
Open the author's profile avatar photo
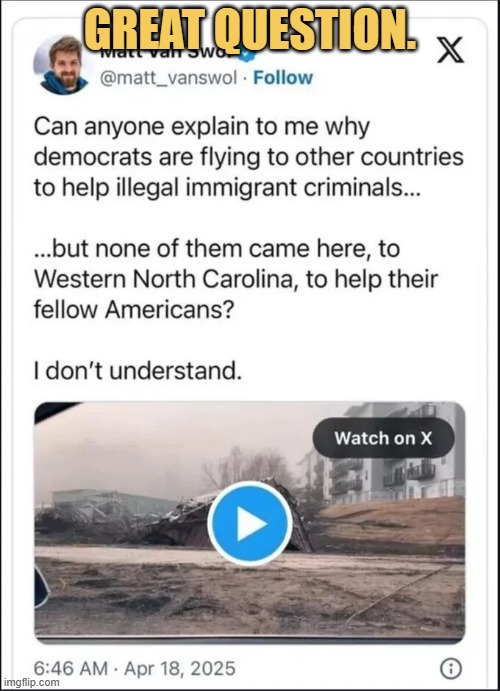click(61, 65)
